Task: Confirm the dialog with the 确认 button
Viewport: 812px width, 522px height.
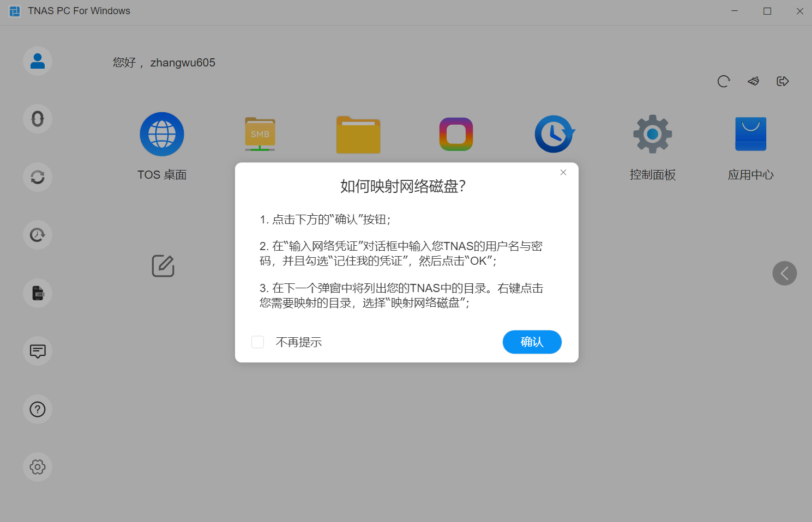Action: [532, 342]
